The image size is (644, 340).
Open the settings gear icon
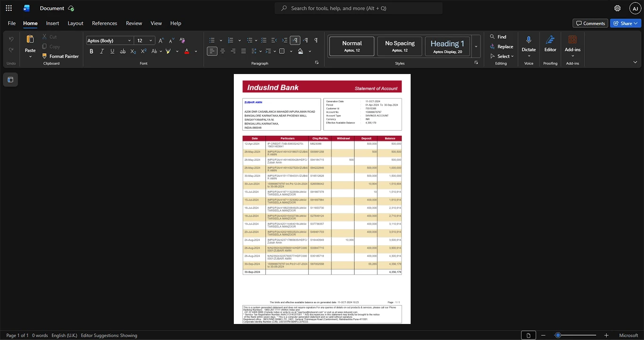pyautogui.click(x=617, y=8)
